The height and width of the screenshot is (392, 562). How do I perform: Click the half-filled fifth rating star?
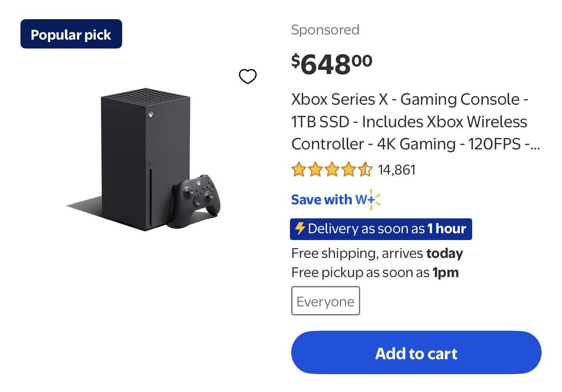(x=365, y=170)
